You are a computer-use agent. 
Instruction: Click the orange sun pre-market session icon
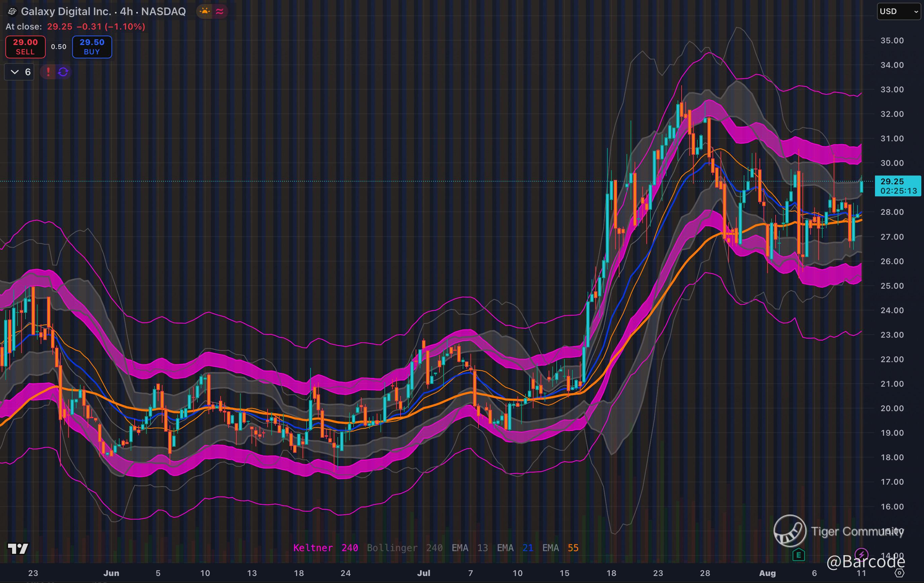205,11
